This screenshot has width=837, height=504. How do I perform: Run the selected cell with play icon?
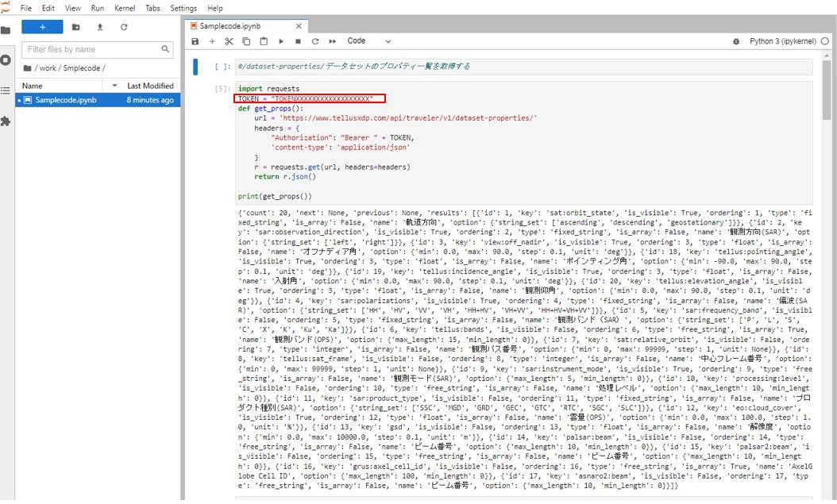click(x=281, y=41)
